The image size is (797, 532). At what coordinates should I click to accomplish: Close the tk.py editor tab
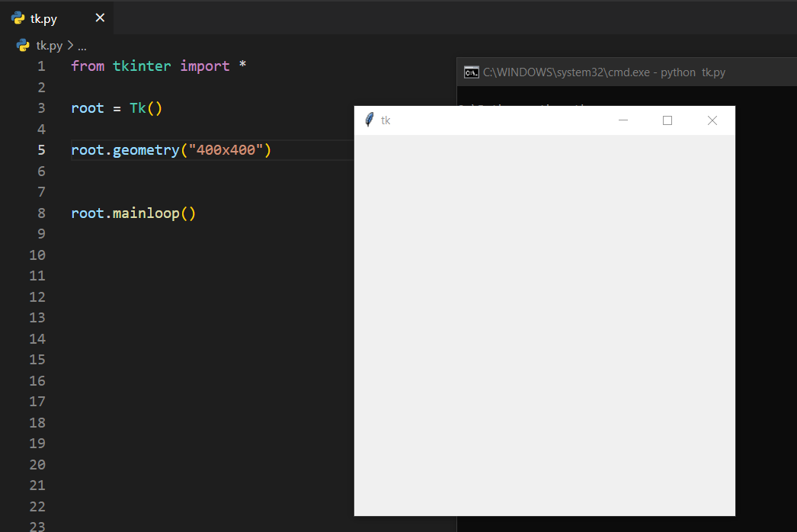click(100, 18)
